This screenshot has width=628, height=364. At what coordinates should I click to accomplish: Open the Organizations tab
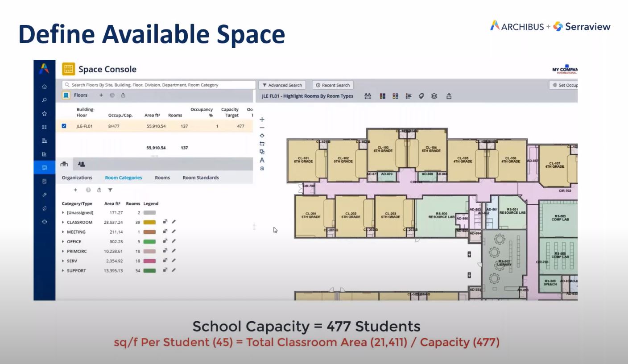(76, 177)
